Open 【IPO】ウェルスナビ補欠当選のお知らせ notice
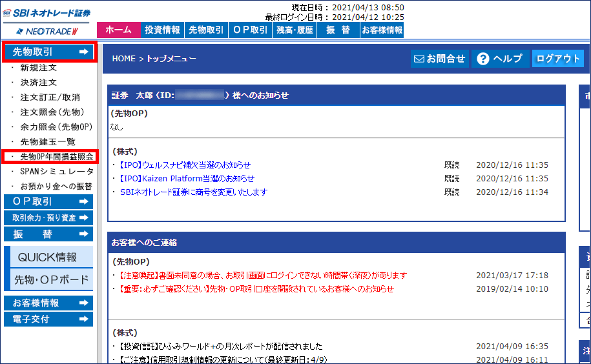The image size is (591, 364). [185, 165]
